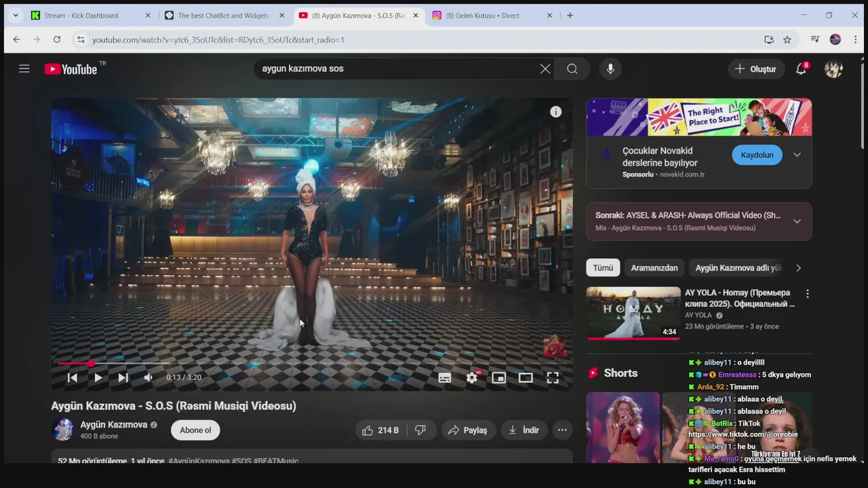Viewport: 868px width, 488px height.
Task: Open Aygün Kazımova channel name
Action: [x=114, y=424]
